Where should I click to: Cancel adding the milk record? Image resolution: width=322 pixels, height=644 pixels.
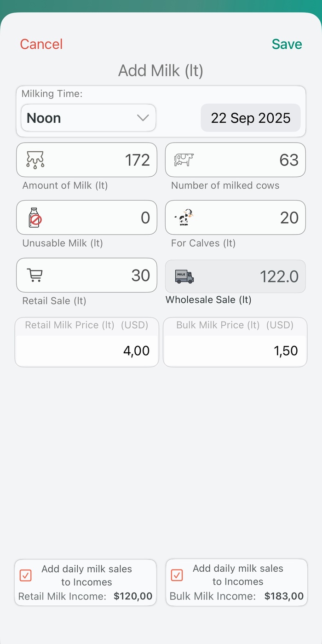click(x=41, y=44)
